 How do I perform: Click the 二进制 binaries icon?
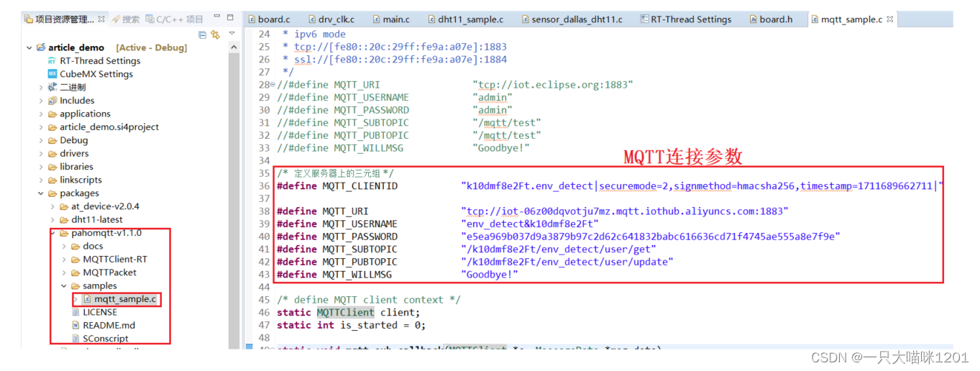tap(52, 87)
